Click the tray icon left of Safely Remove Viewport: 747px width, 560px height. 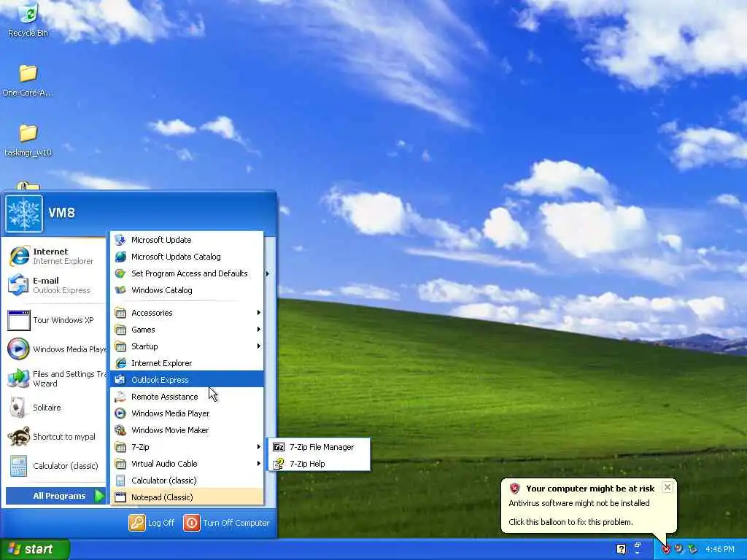coord(679,550)
